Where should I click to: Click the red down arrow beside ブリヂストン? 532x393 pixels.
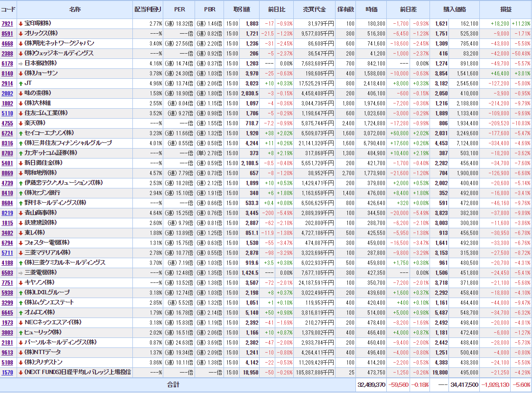tap(20, 362)
